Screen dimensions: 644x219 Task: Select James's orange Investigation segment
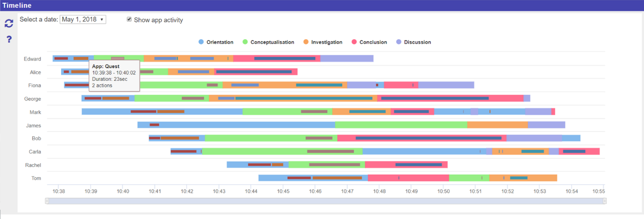pyautogui.click(x=497, y=125)
